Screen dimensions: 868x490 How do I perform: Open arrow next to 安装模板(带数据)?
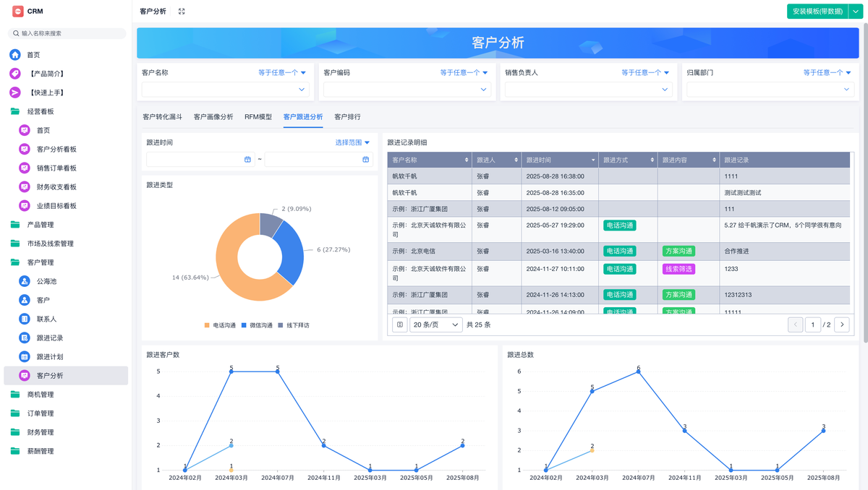tap(855, 11)
